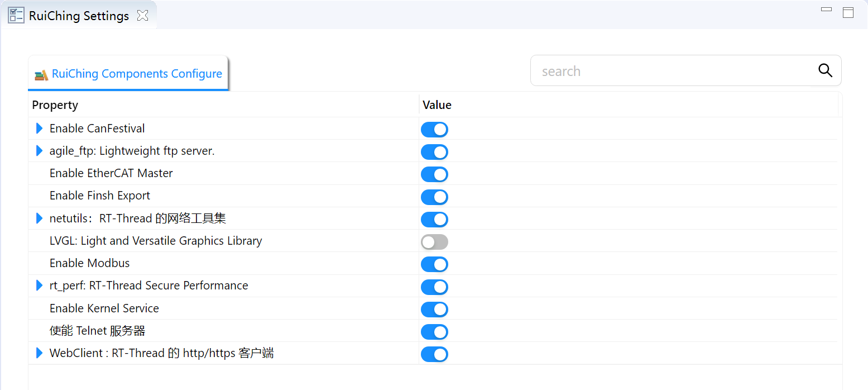The width and height of the screenshot is (868, 390).
Task: Disable the Enable CanFestival toggle
Action: coord(434,130)
